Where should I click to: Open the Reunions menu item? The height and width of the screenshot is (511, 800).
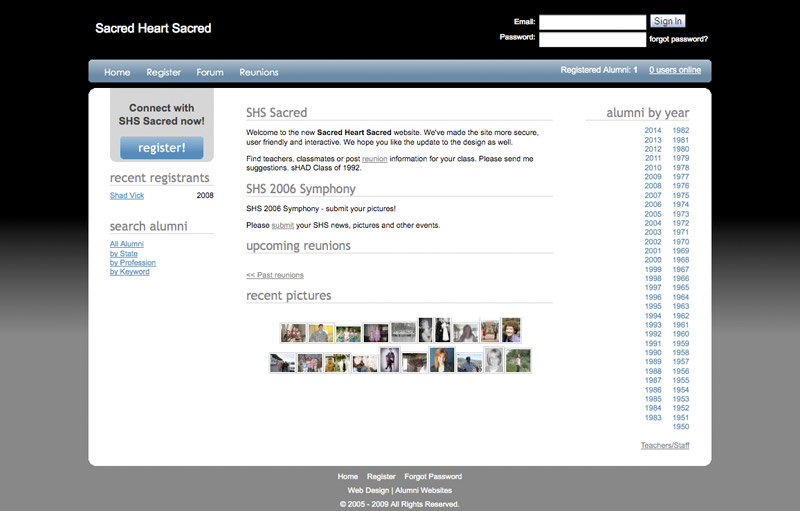(258, 72)
